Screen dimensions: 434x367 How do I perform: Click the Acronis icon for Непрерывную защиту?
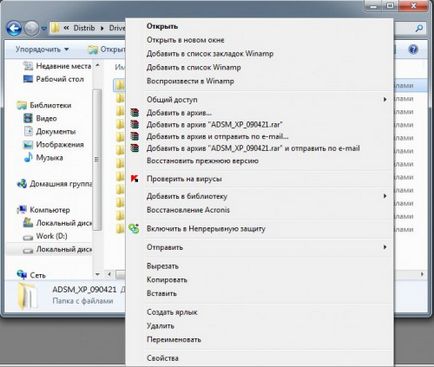(x=134, y=229)
